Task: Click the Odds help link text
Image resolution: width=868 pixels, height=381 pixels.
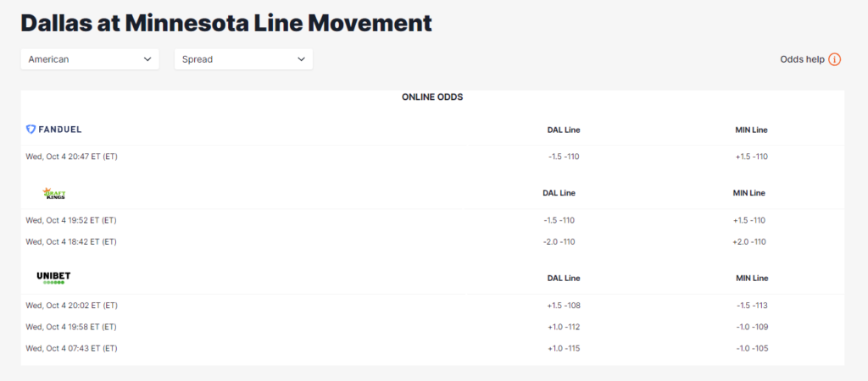Action: coord(802,59)
